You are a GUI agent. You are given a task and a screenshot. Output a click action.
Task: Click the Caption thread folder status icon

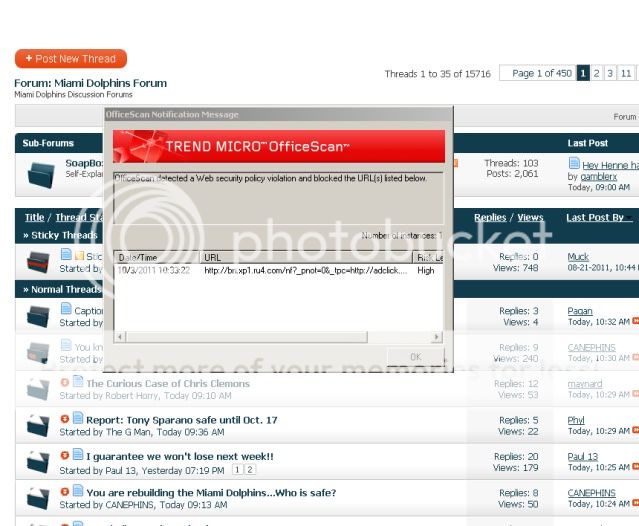click(38, 317)
